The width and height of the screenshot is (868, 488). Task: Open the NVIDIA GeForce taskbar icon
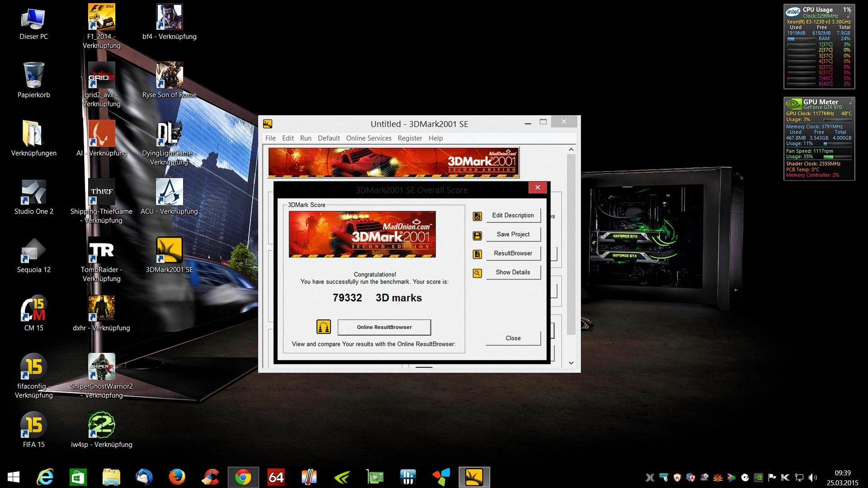[342, 477]
